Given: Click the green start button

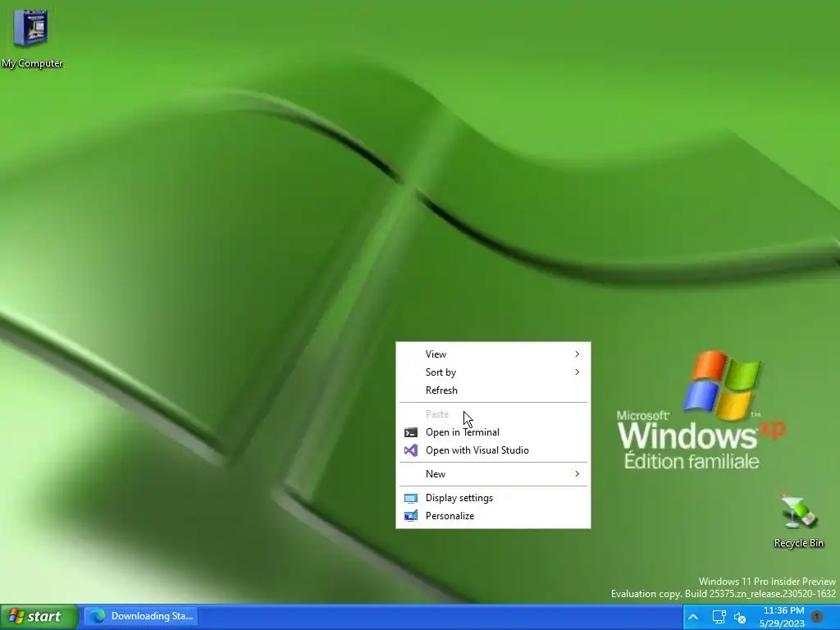Looking at the screenshot, I should click(39, 617).
